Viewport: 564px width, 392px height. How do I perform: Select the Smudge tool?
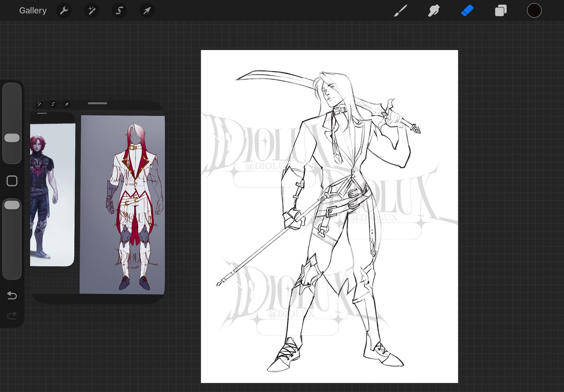click(x=434, y=10)
